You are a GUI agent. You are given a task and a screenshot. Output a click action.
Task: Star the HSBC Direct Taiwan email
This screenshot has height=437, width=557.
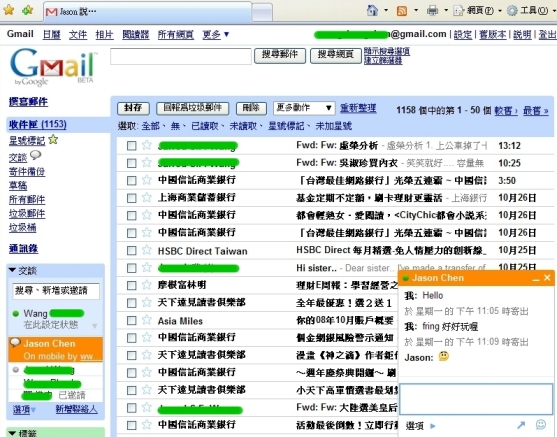[x=146, y=250]
